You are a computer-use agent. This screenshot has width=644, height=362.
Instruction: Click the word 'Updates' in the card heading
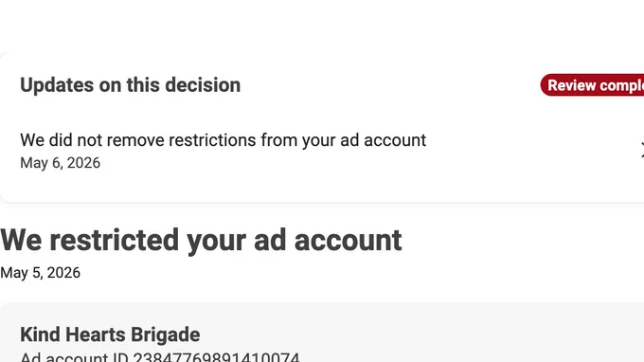[x=57, y=85]
